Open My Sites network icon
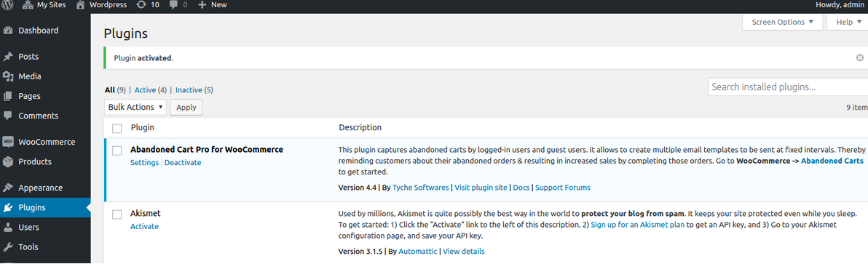Screen dimensions: 868x264 coord(28,5)
